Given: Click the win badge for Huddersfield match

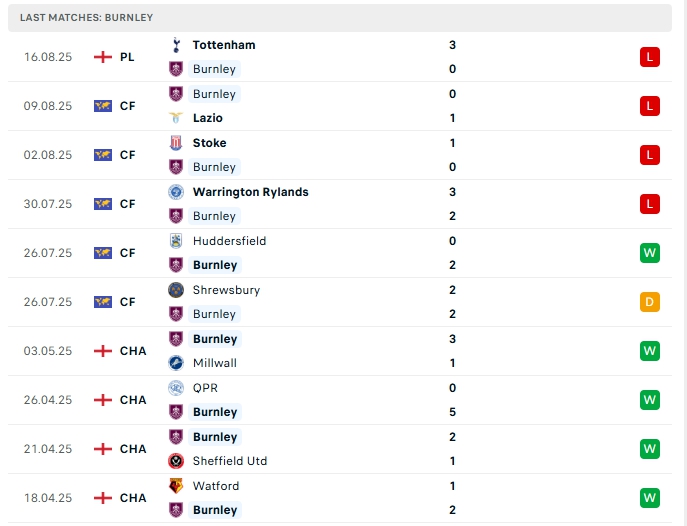Looking at the screenshot, I should point(650,253).
